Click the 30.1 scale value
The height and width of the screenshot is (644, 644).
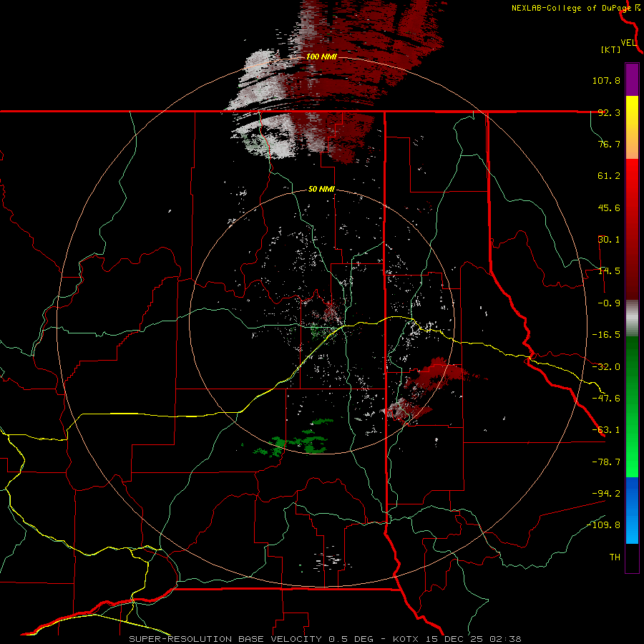pyautogui.click(x=609, y=240)
